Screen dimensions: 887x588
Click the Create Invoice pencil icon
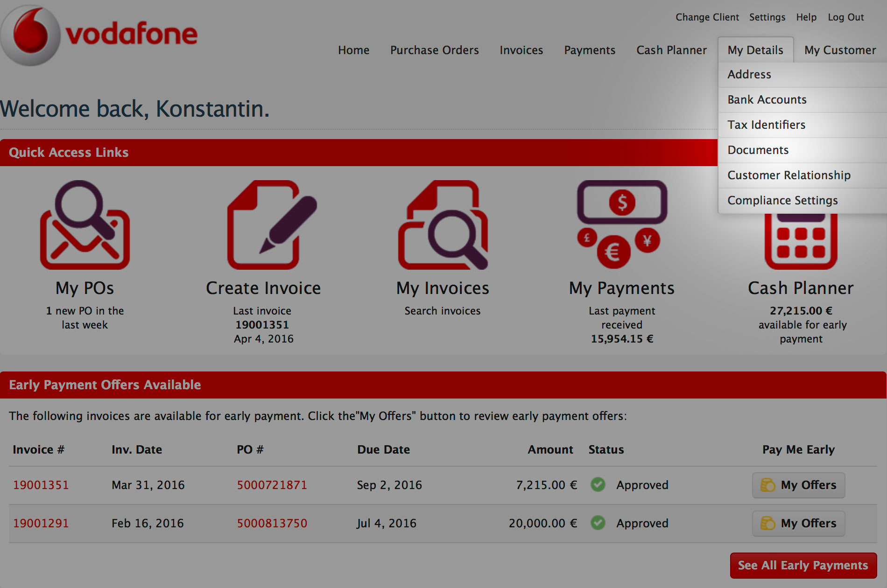point(272,225)
